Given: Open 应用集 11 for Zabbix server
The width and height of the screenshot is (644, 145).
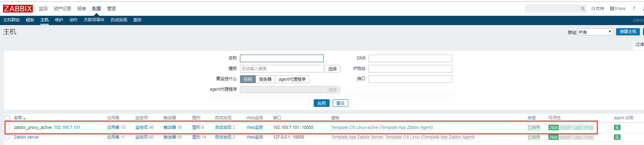Looking at the screenshot, I should coord(113,137).
